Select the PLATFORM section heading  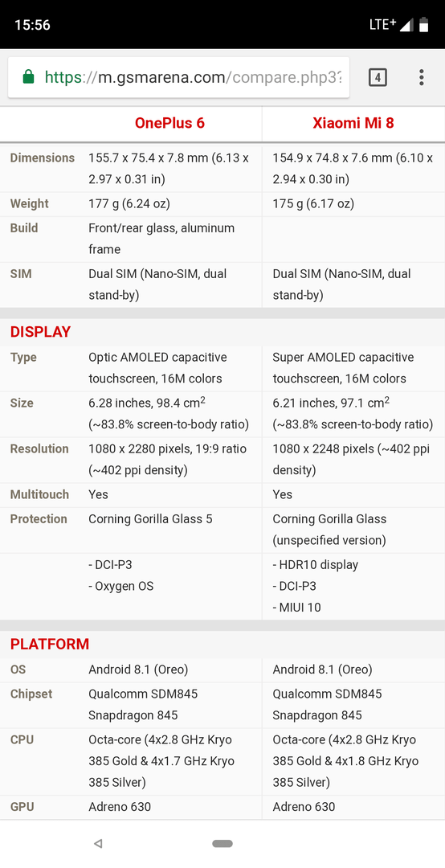point(49,644)
